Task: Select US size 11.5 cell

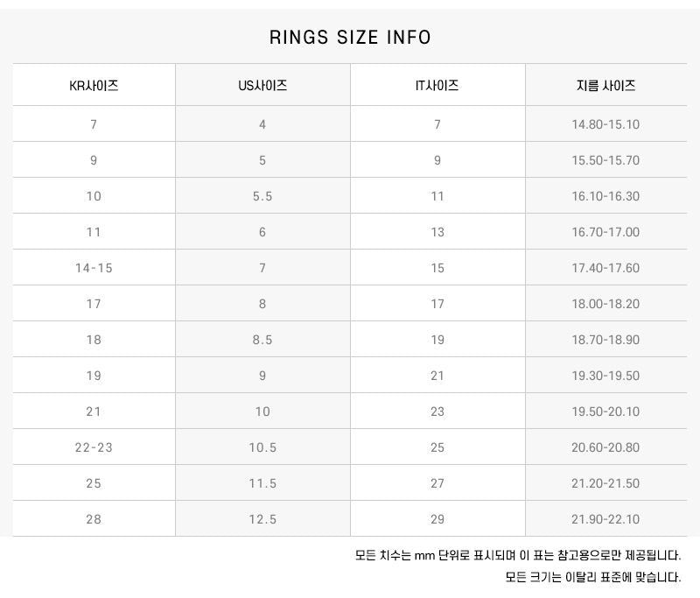Action: point(262,483)
